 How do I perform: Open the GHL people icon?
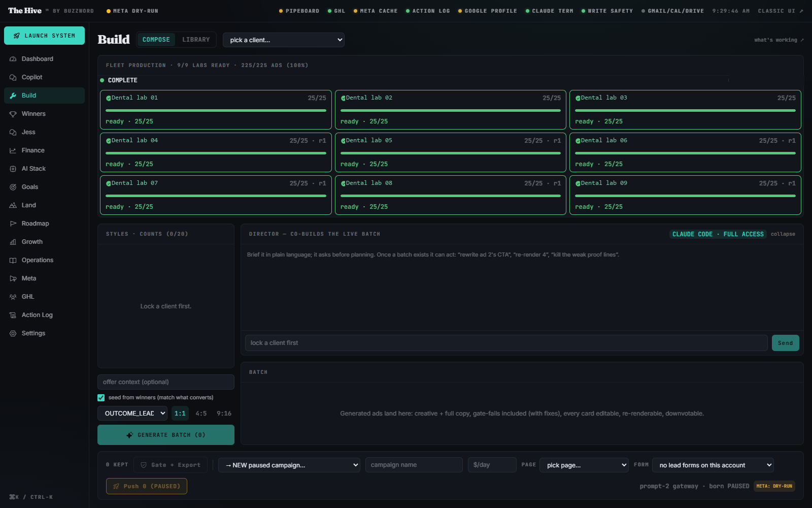pyautogui.click(x=13, y=297)
